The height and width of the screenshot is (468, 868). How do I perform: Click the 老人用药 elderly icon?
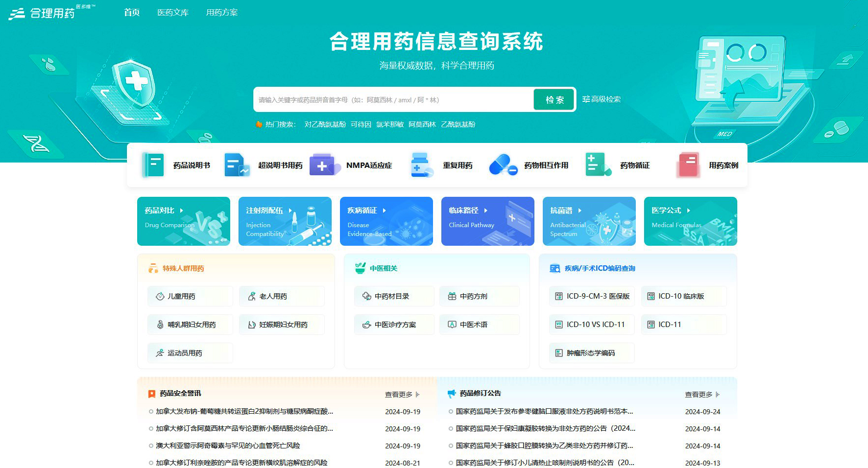(252, 296)
